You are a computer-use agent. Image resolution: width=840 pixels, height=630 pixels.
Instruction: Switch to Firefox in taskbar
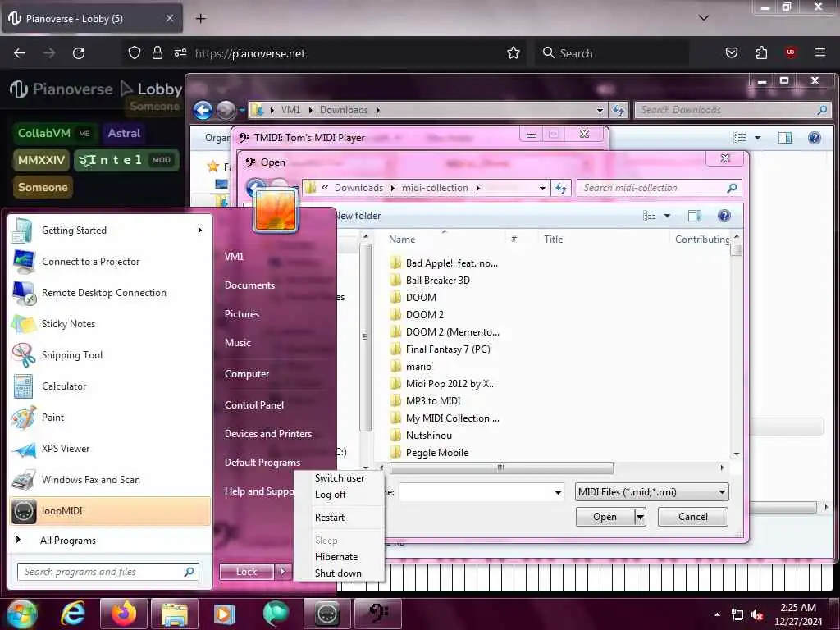coord(123,614)
